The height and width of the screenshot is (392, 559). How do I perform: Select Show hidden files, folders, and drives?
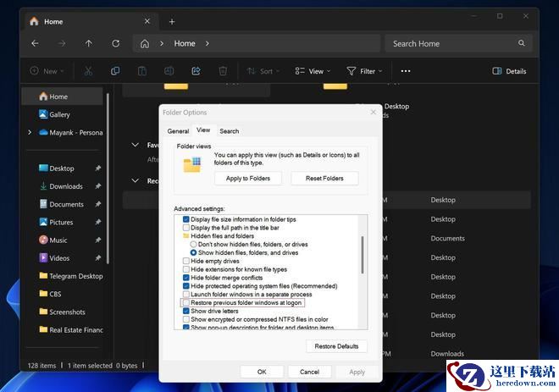(193, 252)
